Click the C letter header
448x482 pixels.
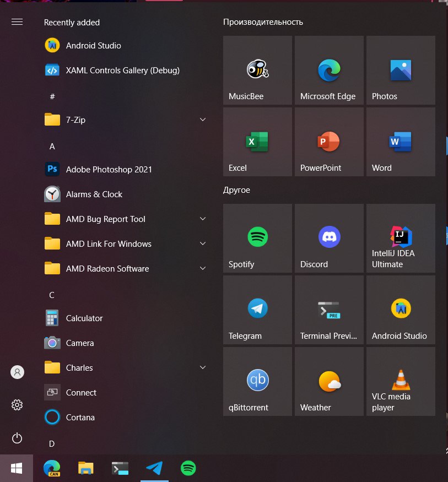pos(52,295)
